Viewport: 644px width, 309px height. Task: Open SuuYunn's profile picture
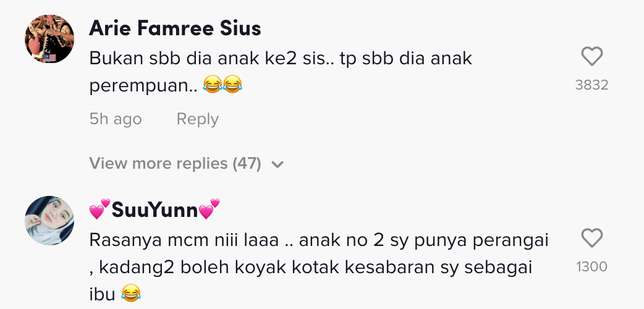(49, 221)
